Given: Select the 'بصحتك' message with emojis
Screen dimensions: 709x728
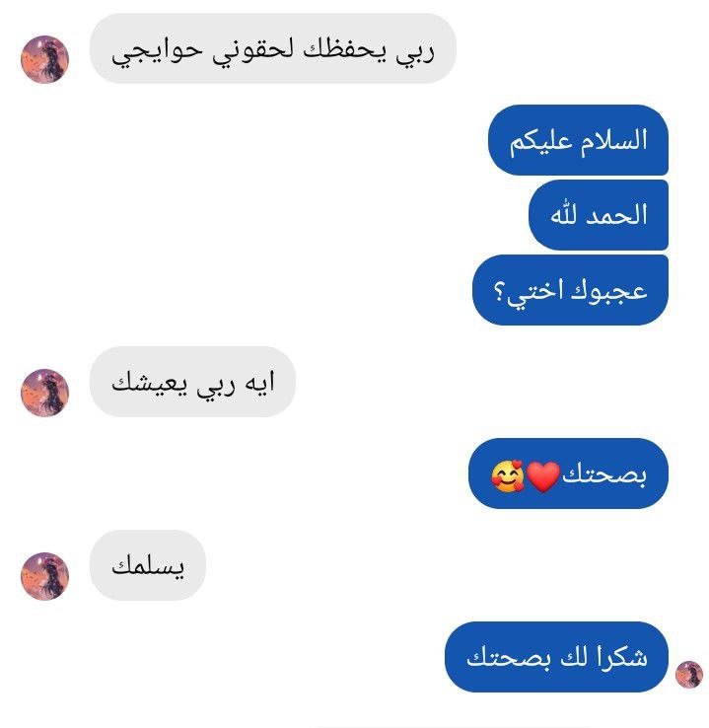Looking at the screenshot, I should pos(568,473).
